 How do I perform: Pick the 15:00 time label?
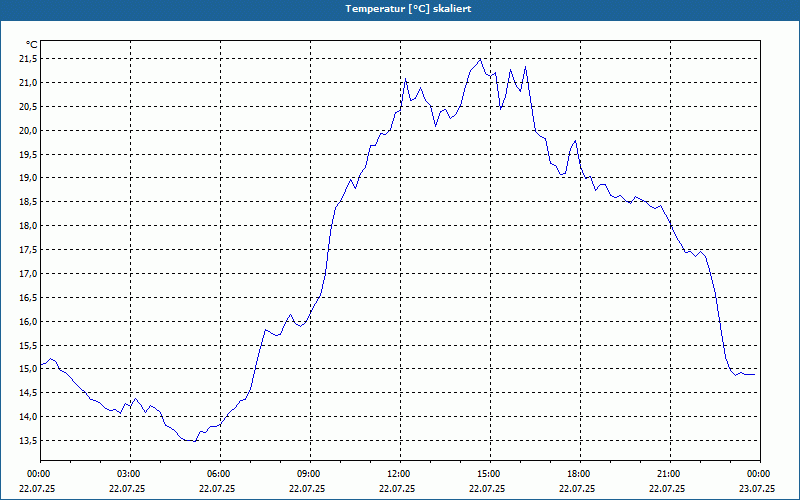click(490, 474)
